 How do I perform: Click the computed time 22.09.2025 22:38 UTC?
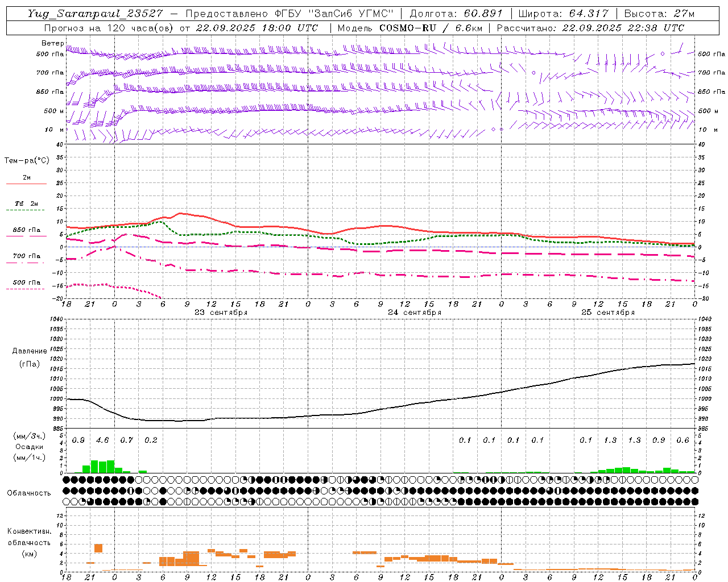click(623, 28)
